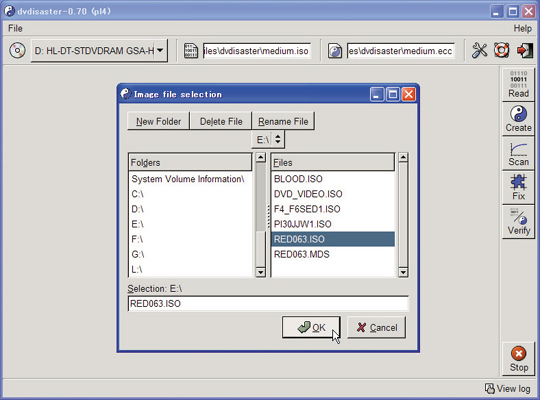The height and width of the screenshot is (400, 540).
Task: Open ecc file chooser icon beside medium.ecc
Action: 334,51
